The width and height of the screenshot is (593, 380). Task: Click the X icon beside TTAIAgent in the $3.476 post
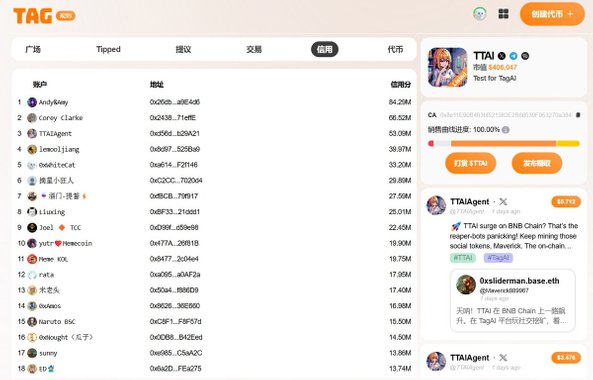[x=503, y=357]
